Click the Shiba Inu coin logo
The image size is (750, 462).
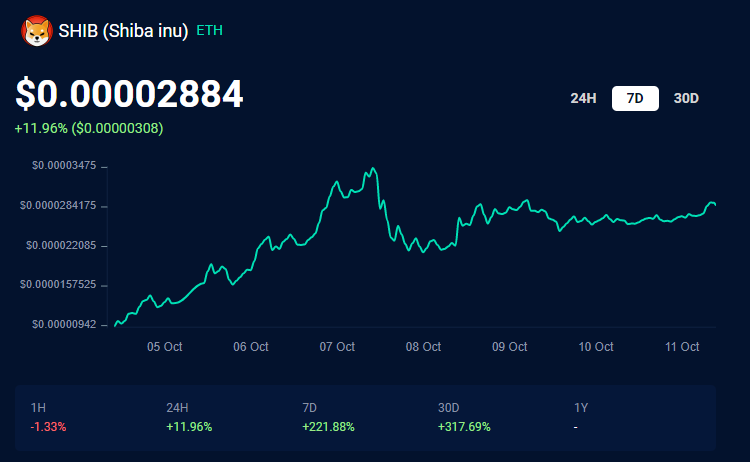click(37, 31)
